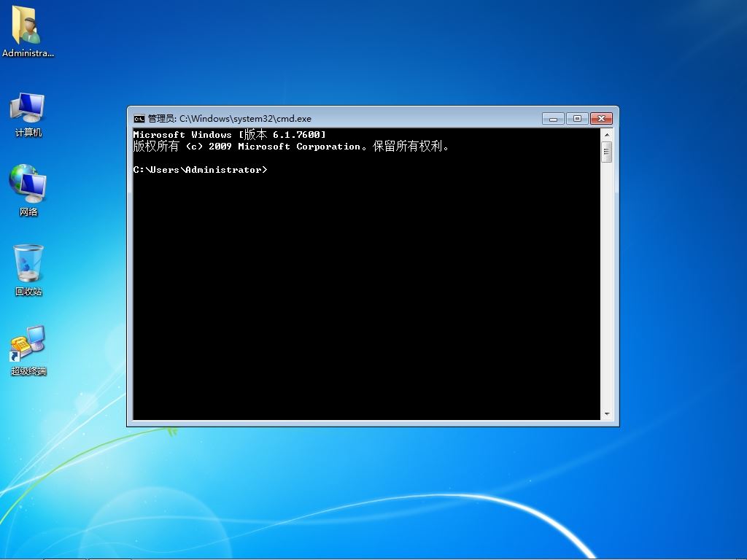The image size is (747, 560).
Task: Select the 计算机 desktop icon
Action: coord(28,114)
